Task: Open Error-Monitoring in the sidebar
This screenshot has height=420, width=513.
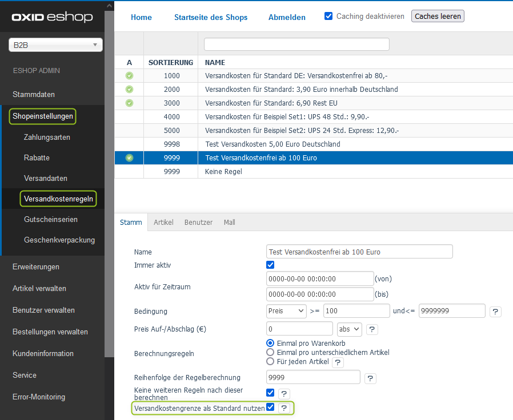Action: tap(39, 397)
